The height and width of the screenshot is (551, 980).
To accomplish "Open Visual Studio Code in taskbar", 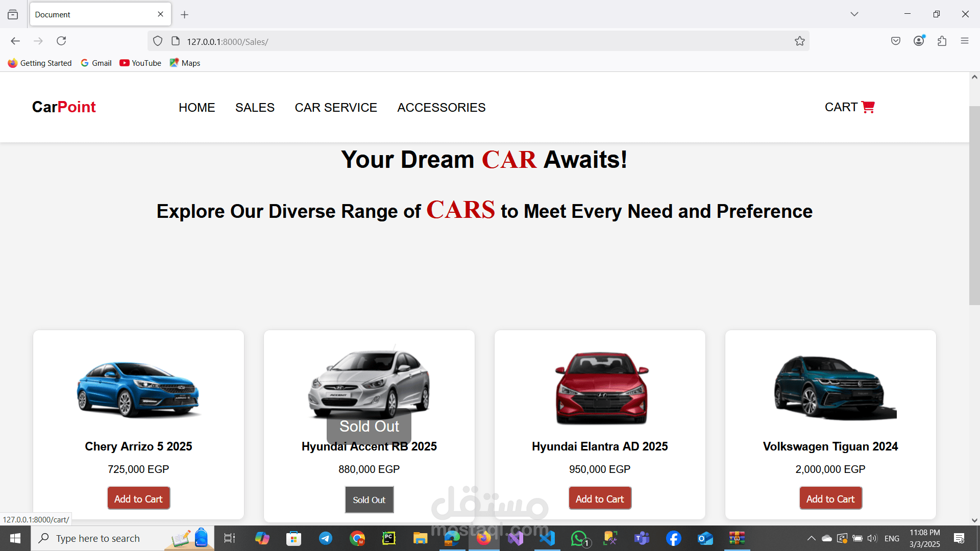I will click(547, 538).
